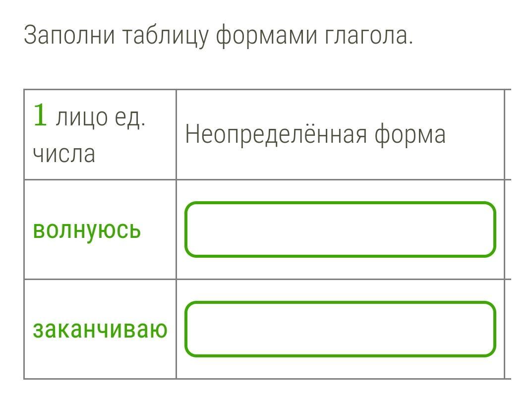
Task: Click the cut-off third column cell in заканчиваю row
Action: click(508, 329)
